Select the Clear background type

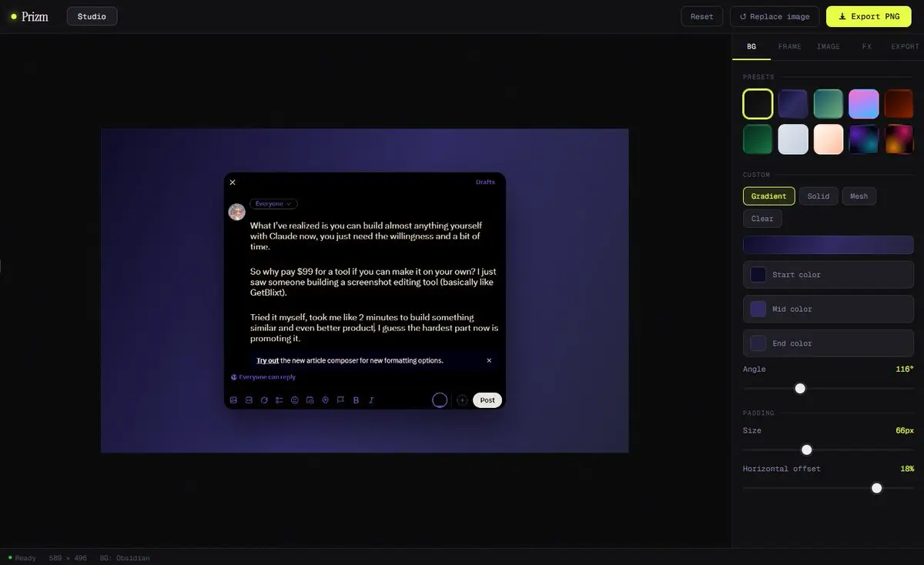point(762,219)
